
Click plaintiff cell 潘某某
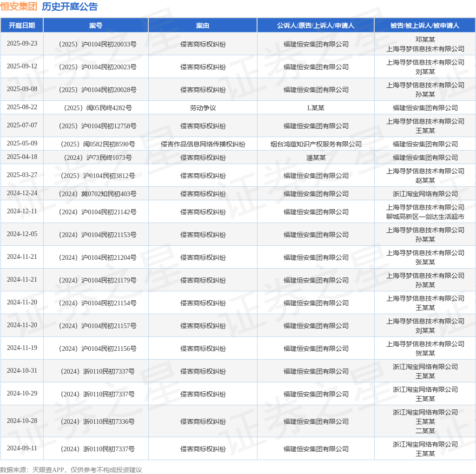tap(316, 158)
